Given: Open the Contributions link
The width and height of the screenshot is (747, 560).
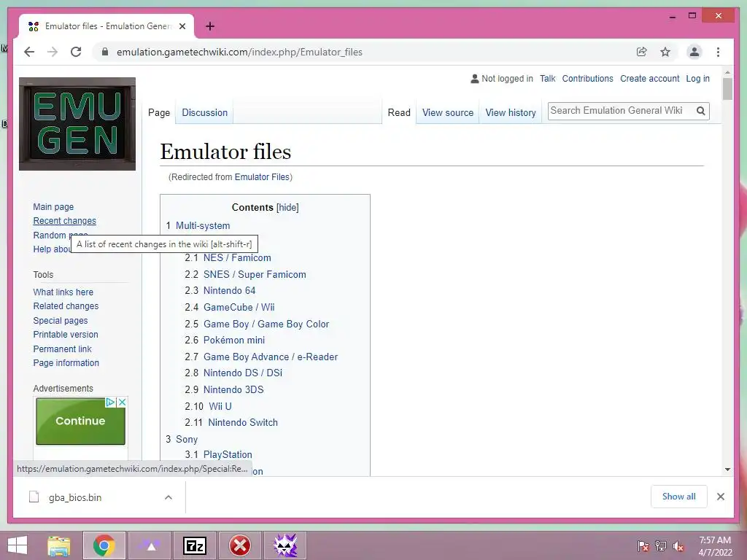Looking at the screenshot, I should 587,79.
